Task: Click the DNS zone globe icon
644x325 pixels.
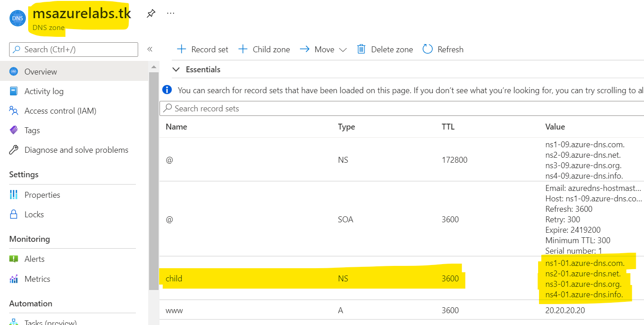Action: click(x=17, y=18)
